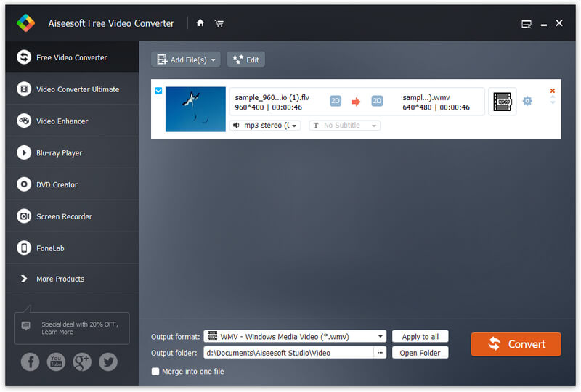The image size is (581, 392).
Task: Enable Merge into one file
Action: 155,372
